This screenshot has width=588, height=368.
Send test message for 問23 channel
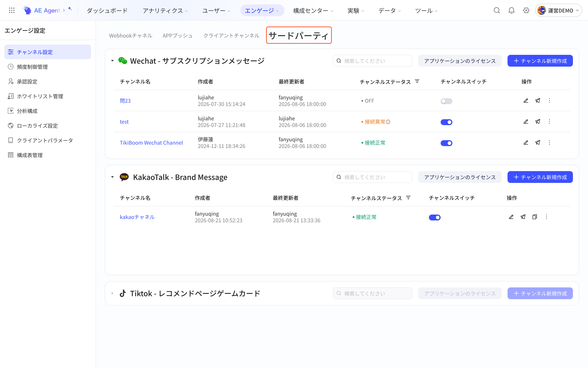coord(538,100)
